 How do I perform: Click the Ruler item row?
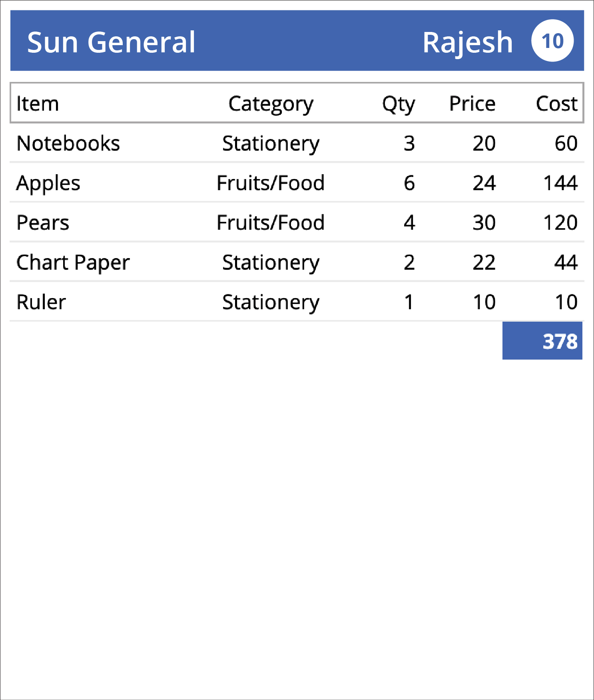297,302
